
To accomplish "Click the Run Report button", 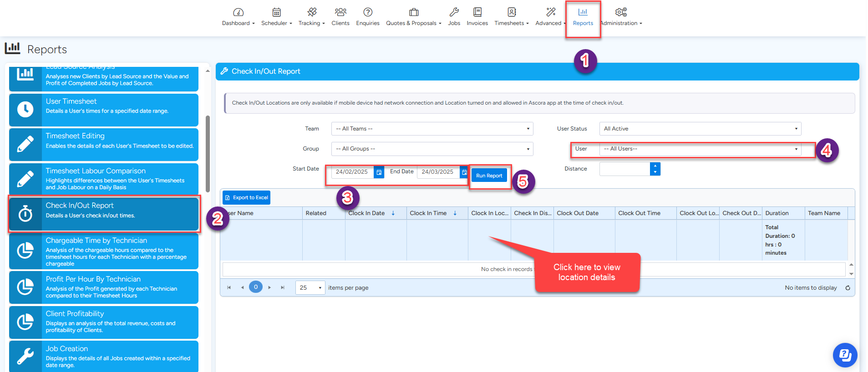I will click(489, 176).
